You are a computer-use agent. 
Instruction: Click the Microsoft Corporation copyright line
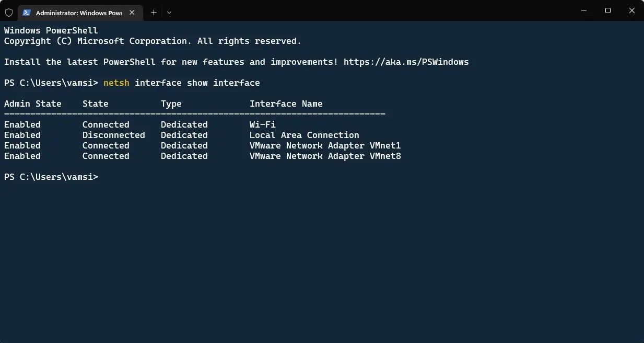153,41
